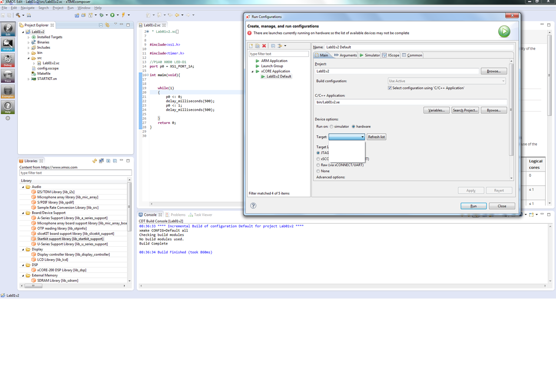Image resolution: width=556 pixels, height=392 pixels.
Task: Switch to the Edit perspective icon
Action: click(8, 30)
